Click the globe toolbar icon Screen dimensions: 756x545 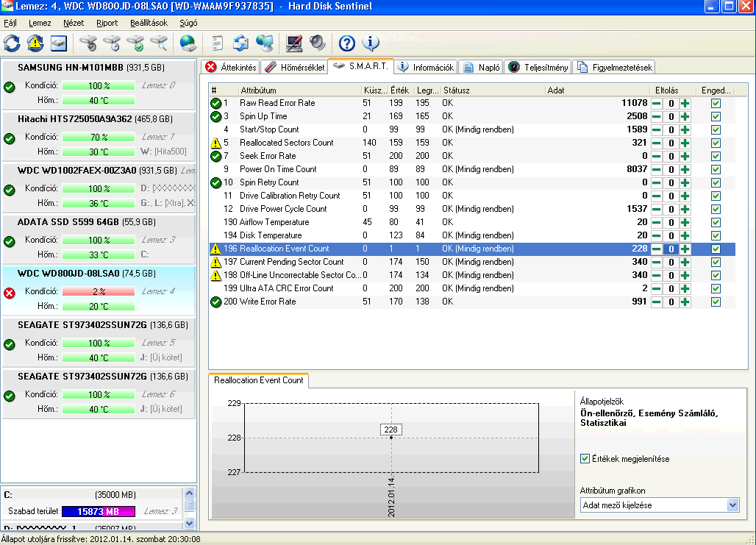click(188, 43)
